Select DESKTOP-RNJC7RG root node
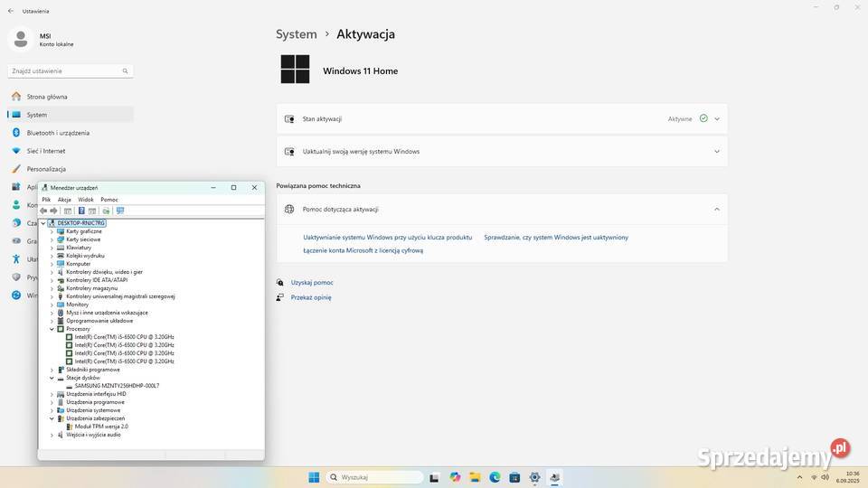 pos(80,223)
